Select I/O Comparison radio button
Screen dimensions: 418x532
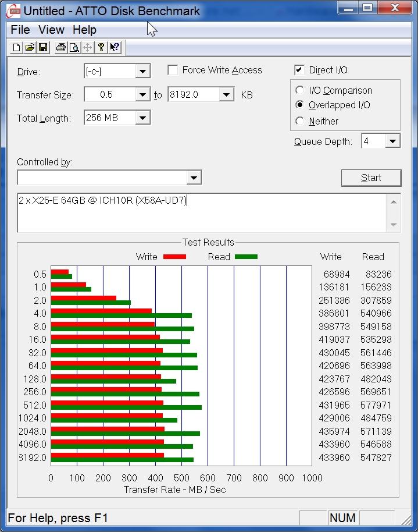[299, 90]
